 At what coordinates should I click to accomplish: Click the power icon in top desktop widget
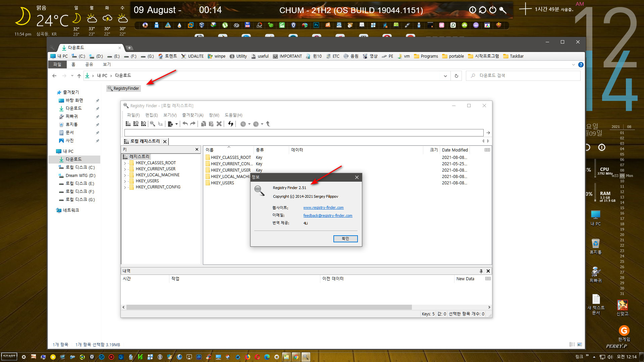pos(493,10)
